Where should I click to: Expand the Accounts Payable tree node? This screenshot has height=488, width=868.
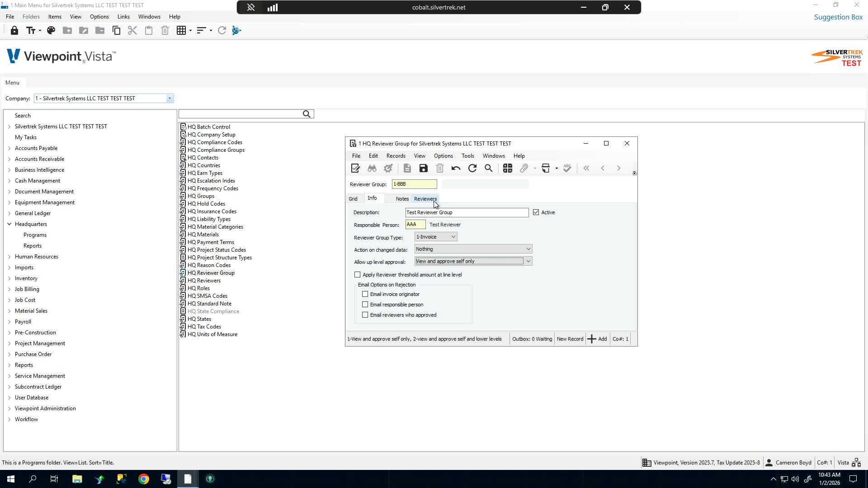coord(9,148)
